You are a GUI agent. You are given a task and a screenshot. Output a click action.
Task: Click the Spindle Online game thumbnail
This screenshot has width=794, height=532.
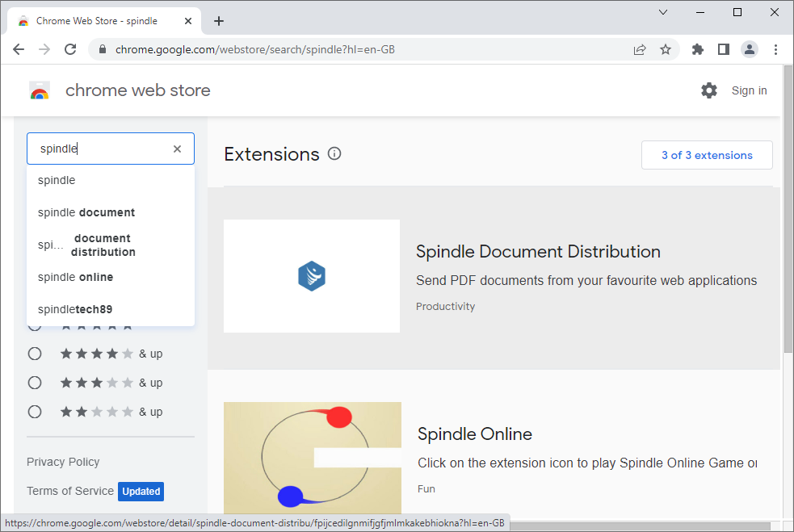[x=313, y=458]
